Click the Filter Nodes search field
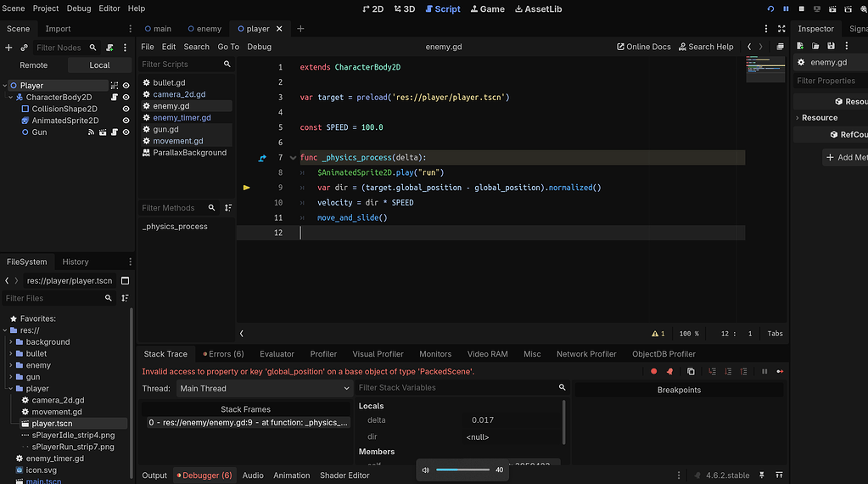This screenshot has width=868, height=484. [65, 48]
